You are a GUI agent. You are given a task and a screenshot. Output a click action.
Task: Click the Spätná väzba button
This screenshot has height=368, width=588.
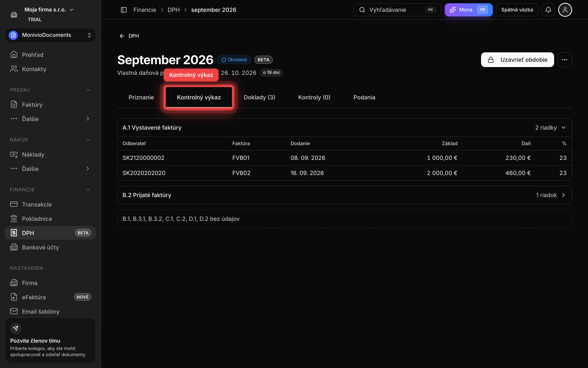pyautogui.click(x=517, y=10)
